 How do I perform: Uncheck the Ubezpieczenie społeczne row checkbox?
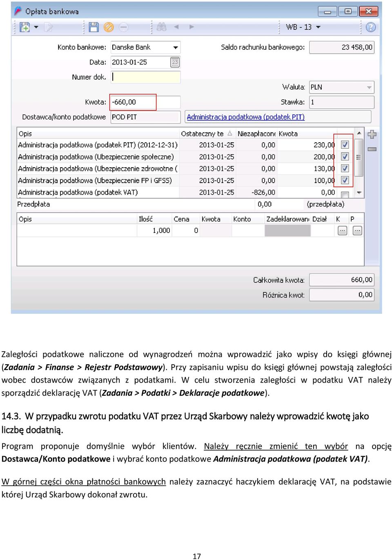click(345, 157)
